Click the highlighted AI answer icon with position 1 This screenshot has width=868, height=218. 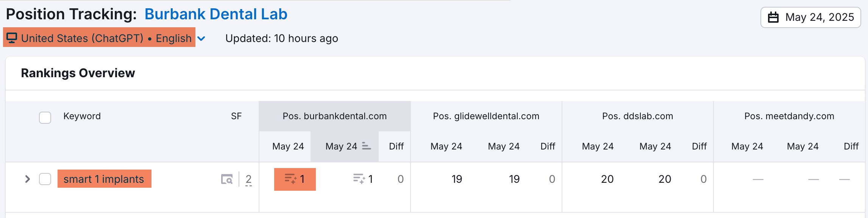tap(291, 179)
